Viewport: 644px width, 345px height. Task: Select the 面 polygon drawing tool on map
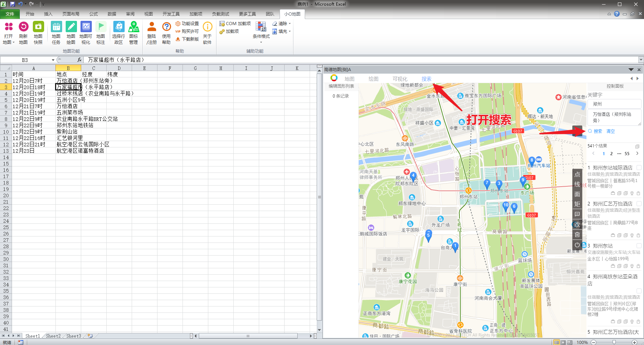point(577,194)
